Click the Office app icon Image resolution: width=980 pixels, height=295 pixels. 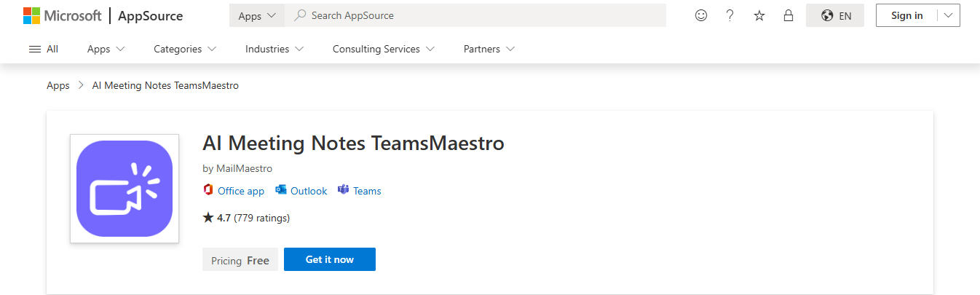coord(208,190)
